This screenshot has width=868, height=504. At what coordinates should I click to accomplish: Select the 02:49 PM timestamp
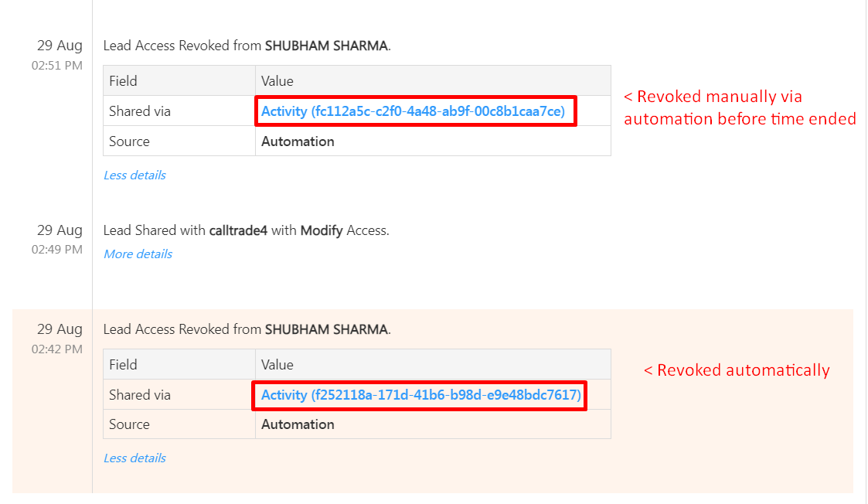click(x=57, y=250)
